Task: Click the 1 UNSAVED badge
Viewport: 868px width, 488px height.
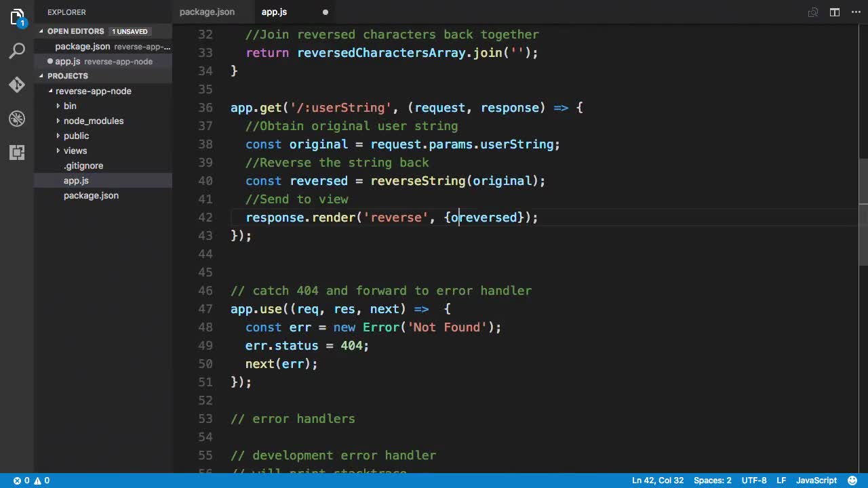Action: click(130, 31)
